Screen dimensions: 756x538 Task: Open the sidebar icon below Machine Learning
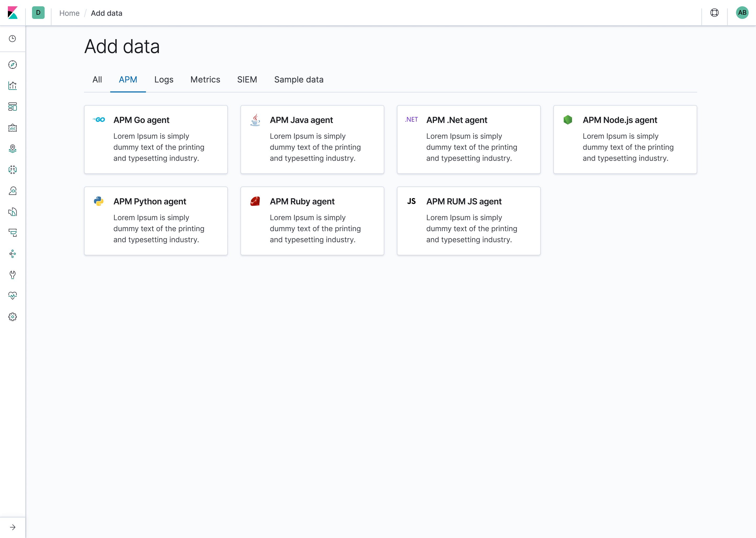[x=13, y=191]
